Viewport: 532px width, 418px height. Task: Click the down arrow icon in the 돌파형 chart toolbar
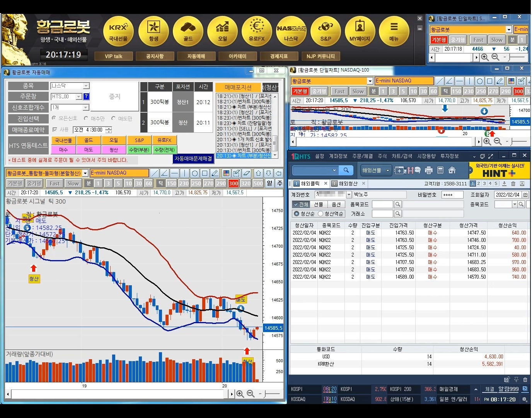point(269,173)
